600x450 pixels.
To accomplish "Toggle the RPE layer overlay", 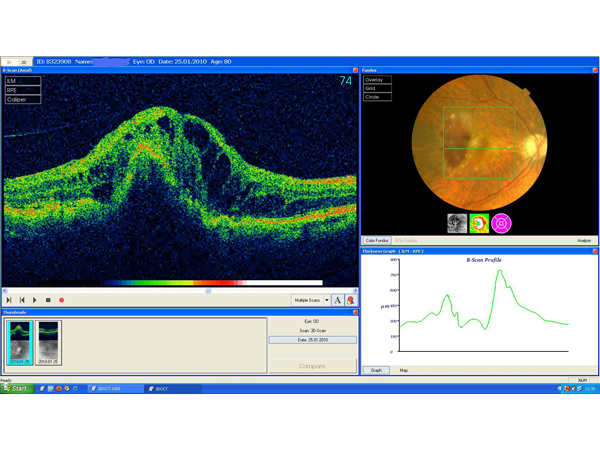I will (x=24, y=91).
